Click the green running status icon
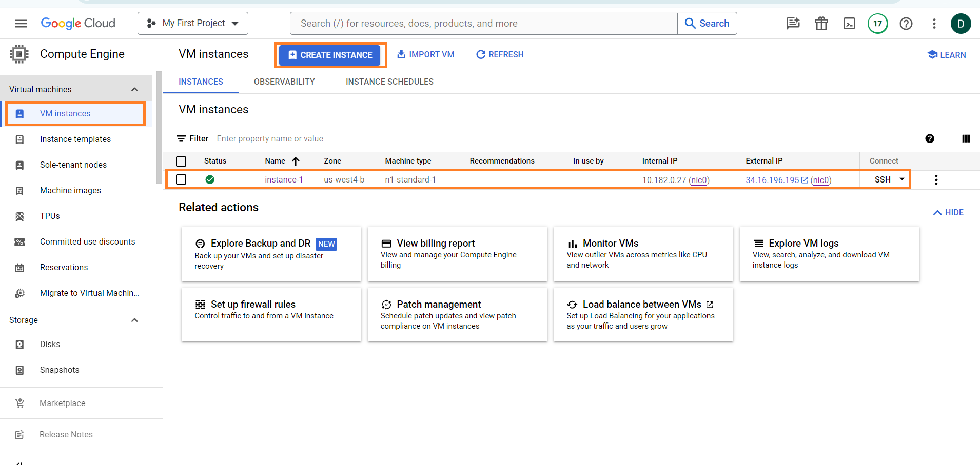Image resolution: width=980 pixels, height=465 pixels. 210,179
